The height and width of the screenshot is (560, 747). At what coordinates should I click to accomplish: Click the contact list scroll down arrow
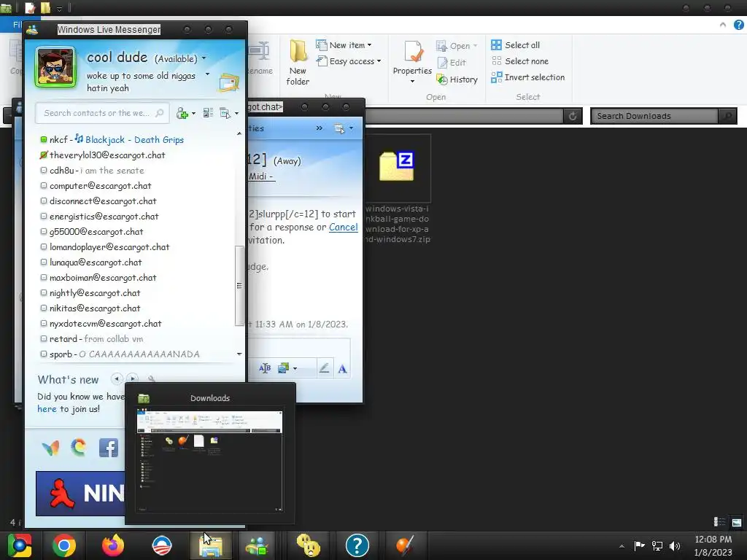tap(239, 354)
